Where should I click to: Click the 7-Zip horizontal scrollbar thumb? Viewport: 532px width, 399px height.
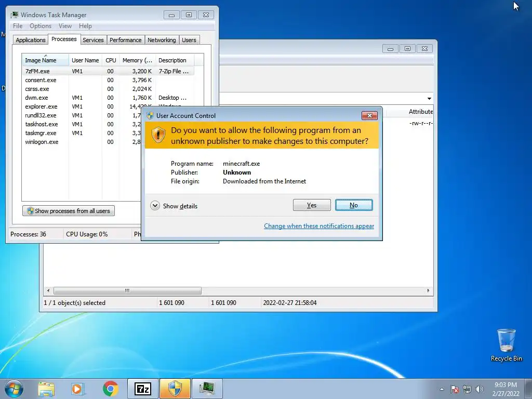point(127,291)
